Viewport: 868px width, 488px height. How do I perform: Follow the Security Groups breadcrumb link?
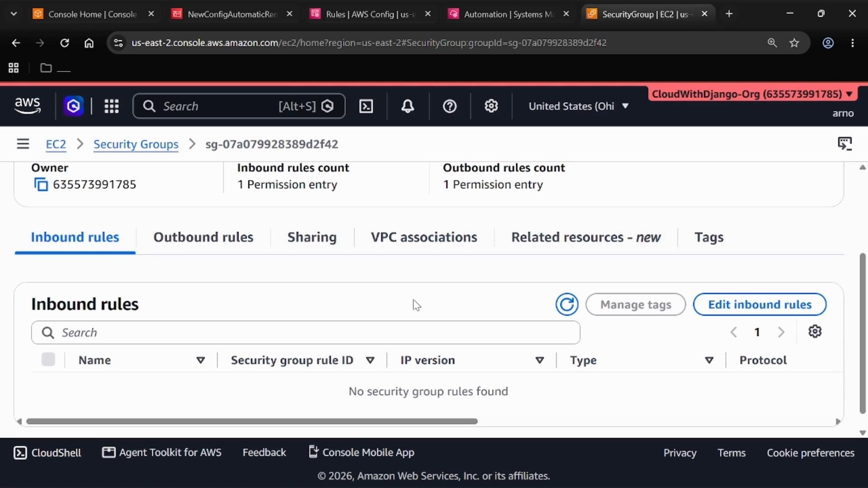click(x=136, y=144)
